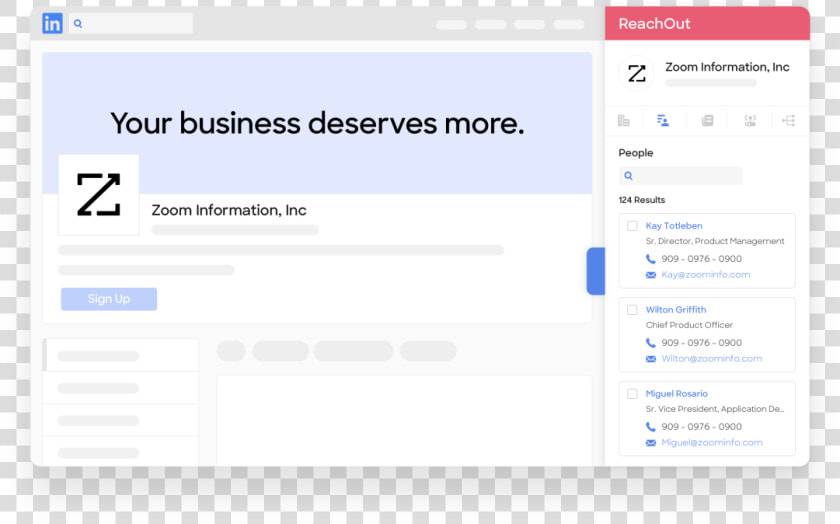Click 'Zoom Information, Inc' name in ReachOut panel

tap(727, 67)
